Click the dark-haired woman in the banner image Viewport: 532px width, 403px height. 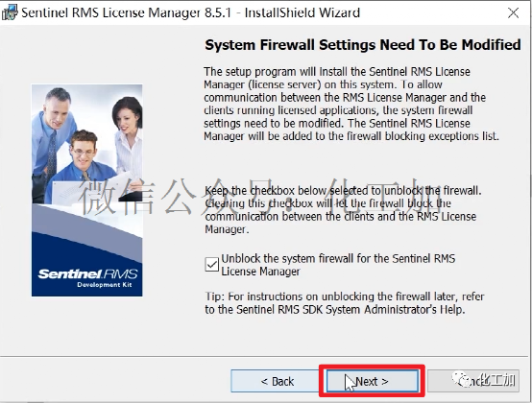tap(129, 135)
